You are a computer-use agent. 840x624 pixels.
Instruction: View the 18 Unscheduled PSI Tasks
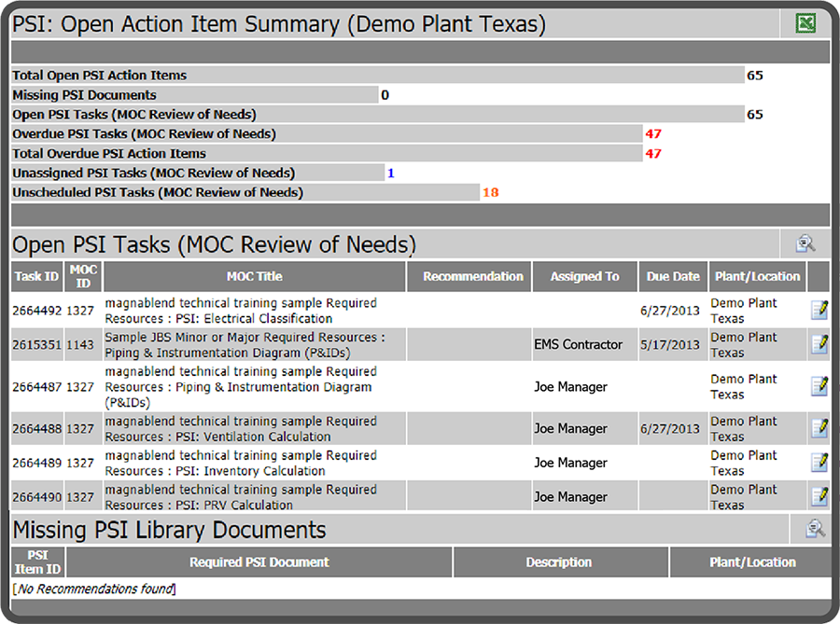coord(492,192)
